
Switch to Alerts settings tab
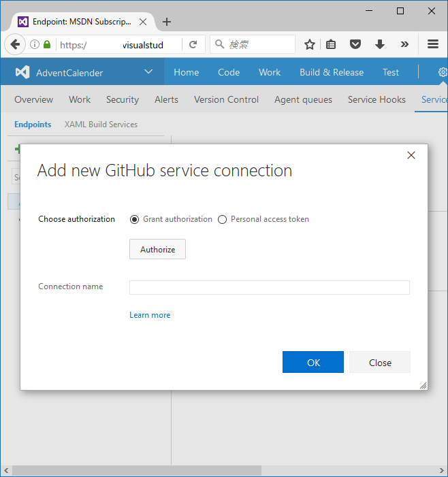pos(167,99)
